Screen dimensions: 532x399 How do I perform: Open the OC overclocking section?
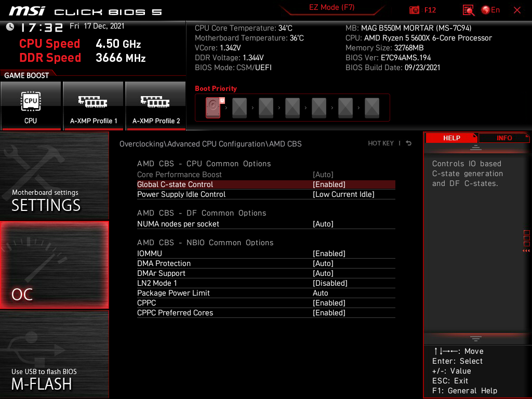(54, 265)
